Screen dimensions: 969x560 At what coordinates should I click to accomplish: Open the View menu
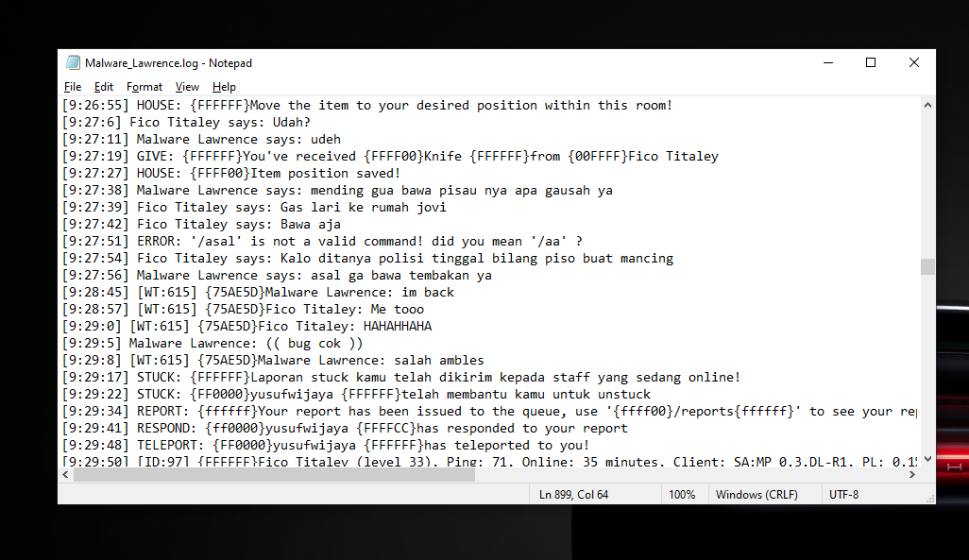pos(187,87)
